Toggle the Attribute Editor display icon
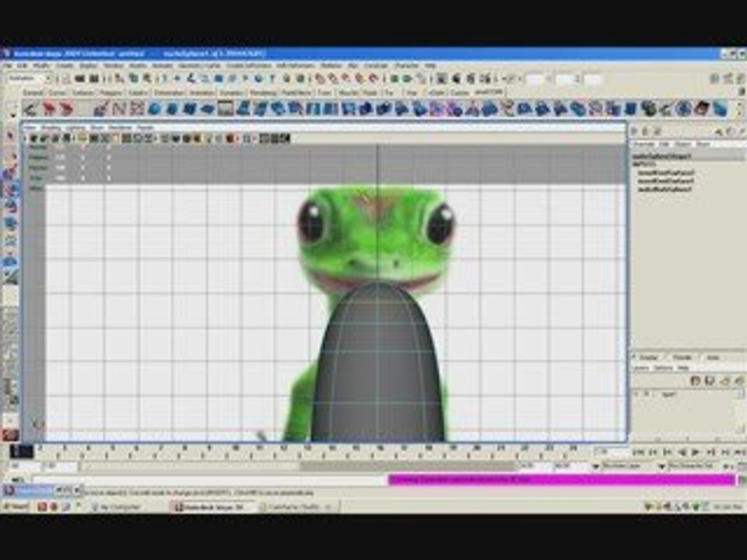 (x=714, y=79)
